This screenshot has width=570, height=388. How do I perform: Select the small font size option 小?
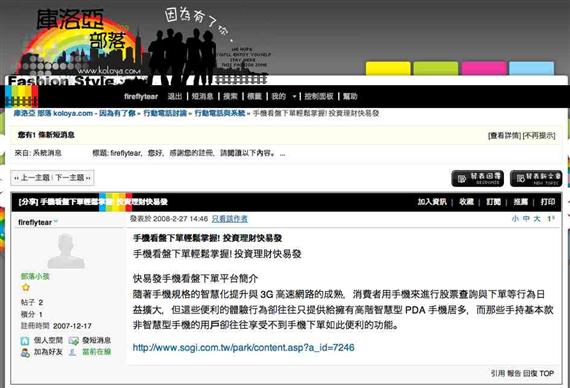tap(515, 219)
